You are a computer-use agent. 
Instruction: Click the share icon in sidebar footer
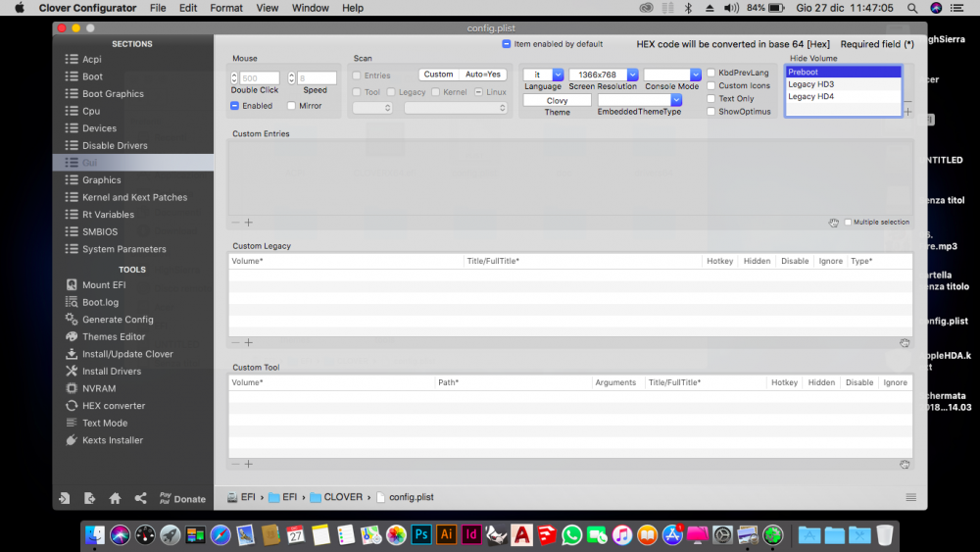tap(140, 498)
